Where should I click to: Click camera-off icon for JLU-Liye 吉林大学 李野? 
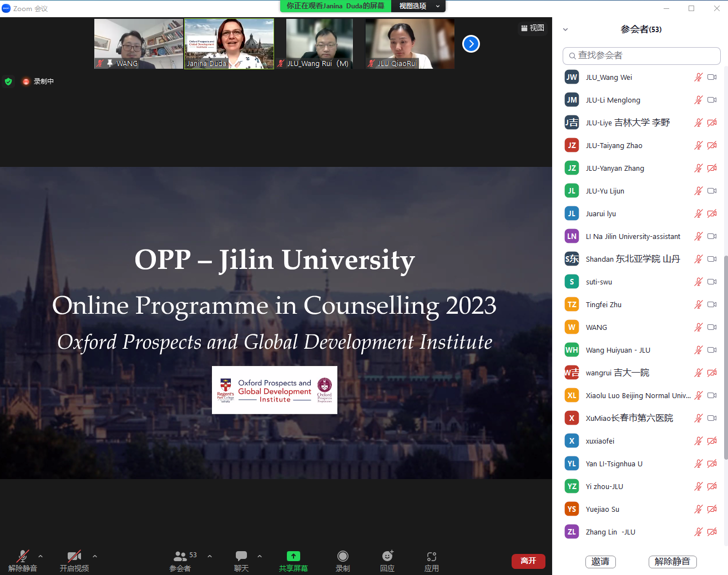click(x=712, y=123)
